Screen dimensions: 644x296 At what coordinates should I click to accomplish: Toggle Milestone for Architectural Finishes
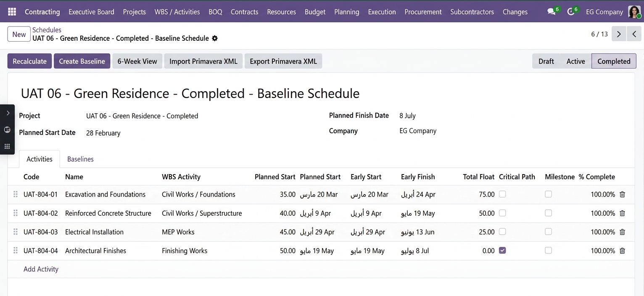coord(548,250)
